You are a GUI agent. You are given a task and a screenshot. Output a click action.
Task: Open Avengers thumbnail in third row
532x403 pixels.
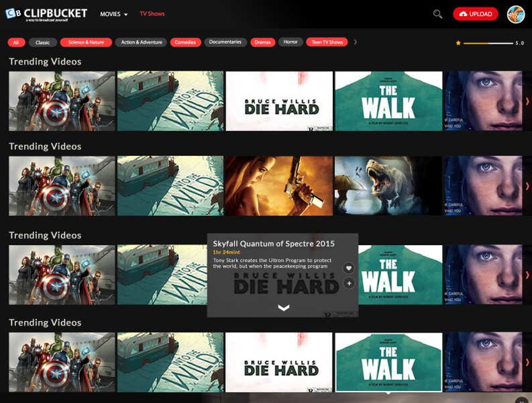[62, 275]
